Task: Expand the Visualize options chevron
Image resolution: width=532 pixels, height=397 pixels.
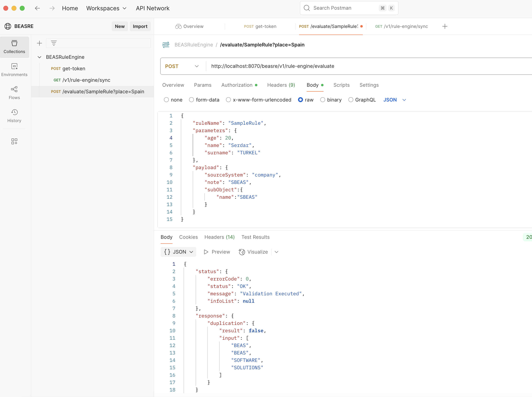Action: (276, 252)
